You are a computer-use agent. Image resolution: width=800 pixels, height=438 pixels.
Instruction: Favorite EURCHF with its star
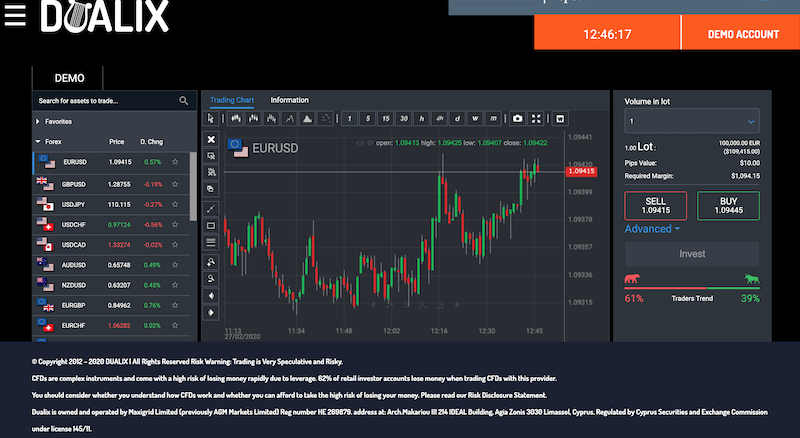pos(175,325)
